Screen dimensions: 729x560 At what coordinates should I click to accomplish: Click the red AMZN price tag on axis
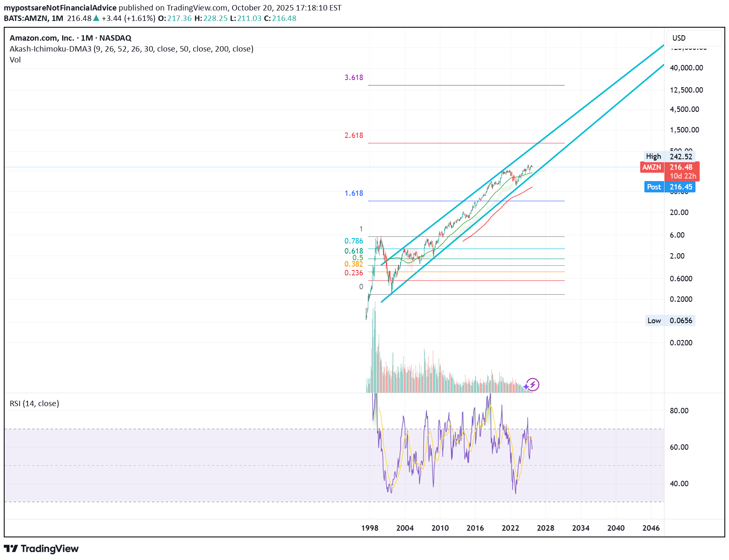tap(652, 167)
